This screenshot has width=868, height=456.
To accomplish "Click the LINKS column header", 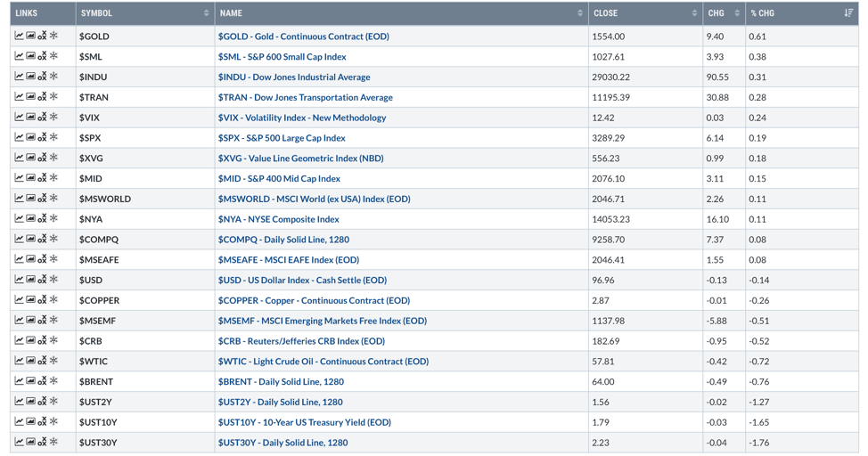I will coord(27,13).
